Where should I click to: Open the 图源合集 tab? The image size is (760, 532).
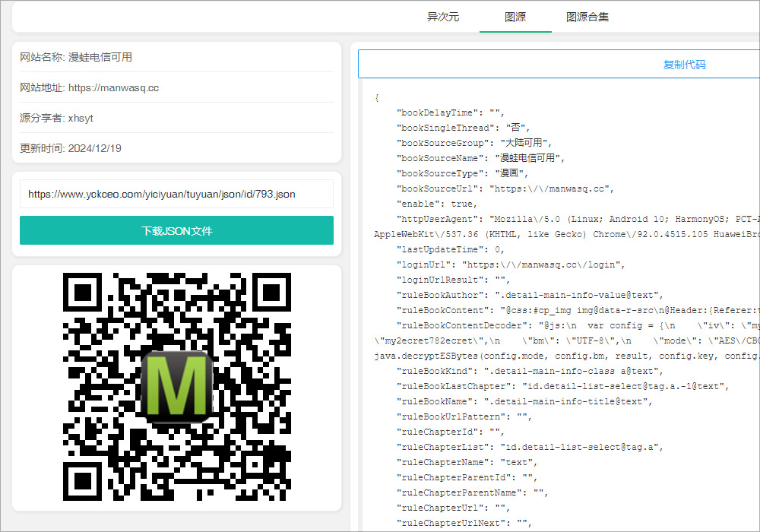pyautogui.click(x=587, y=17)
